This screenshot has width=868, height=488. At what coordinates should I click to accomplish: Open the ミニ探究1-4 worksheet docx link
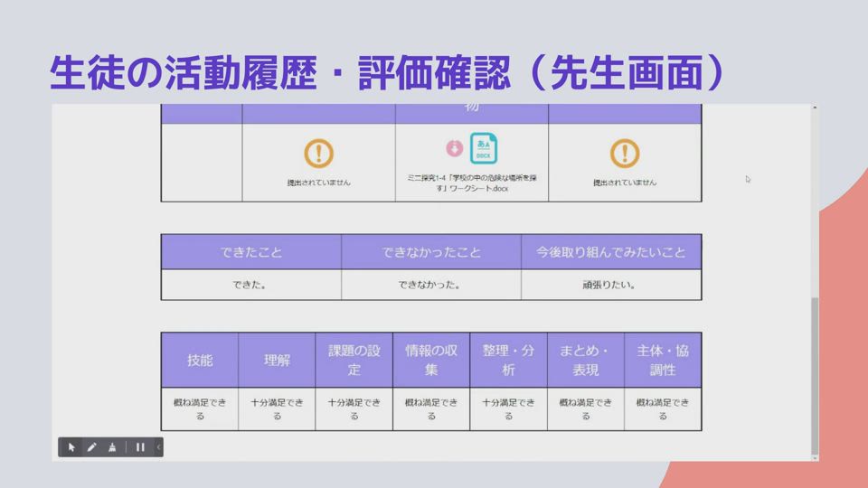tap(471, 182)
